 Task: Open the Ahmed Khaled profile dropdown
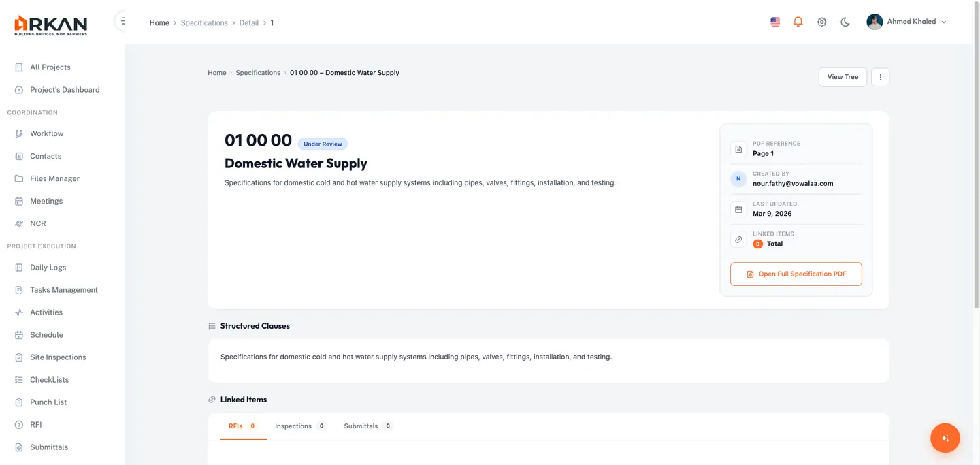[905, 21]
